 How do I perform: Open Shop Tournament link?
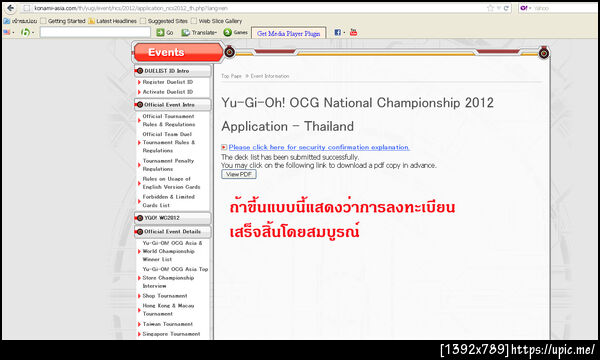pos(165,296)
